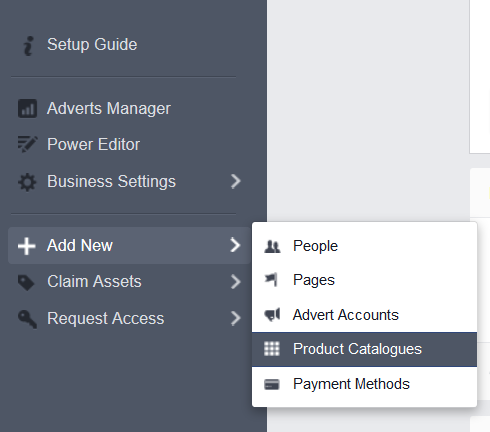This screenshot has width=490, height=432.
Task: Click the Product Catalogues grid icon
Action: pyautogui.click(x=272, y=349)
